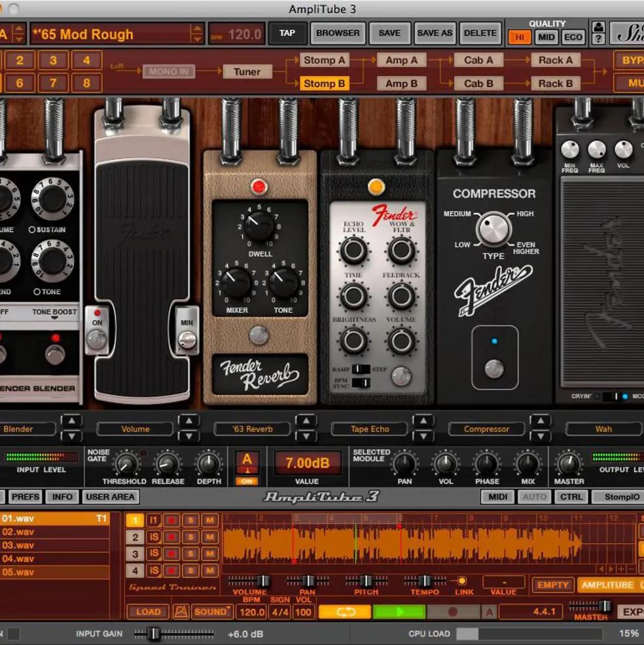The height and width of the screenshot is (645, 644).
Task: Click the MIXER knob on Fender Reverb
Action: [236, 283]
